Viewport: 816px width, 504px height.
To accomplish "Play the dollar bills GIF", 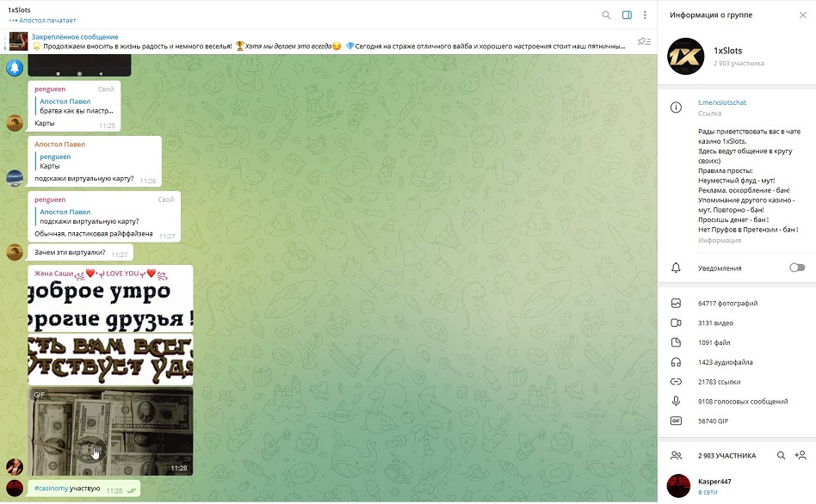I will point(110,431).
